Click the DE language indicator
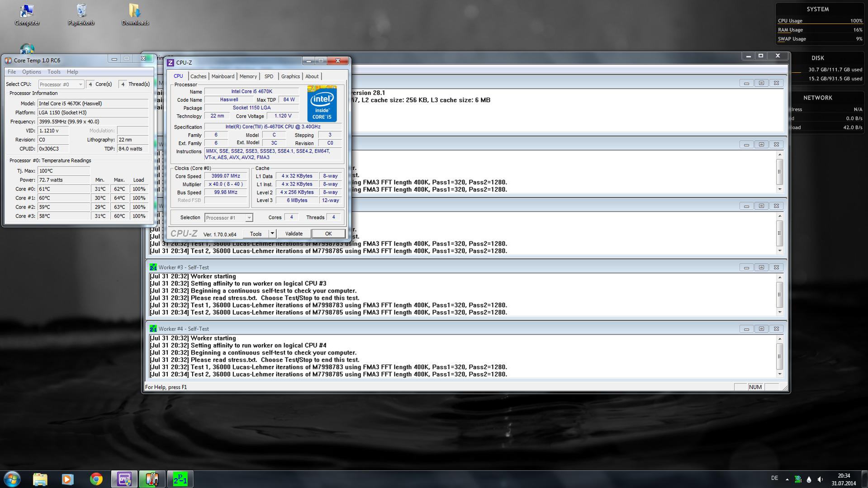The image size is (868, 488). click(774, 478)
